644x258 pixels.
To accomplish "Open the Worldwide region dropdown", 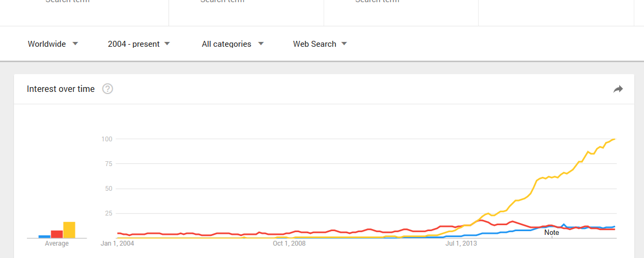I will click(53, 44).
